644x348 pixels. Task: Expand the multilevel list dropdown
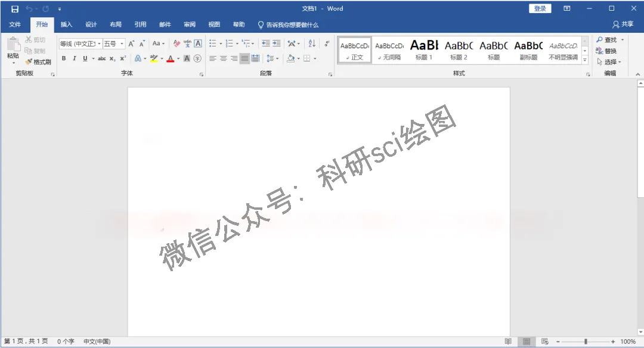click(253, 44)
